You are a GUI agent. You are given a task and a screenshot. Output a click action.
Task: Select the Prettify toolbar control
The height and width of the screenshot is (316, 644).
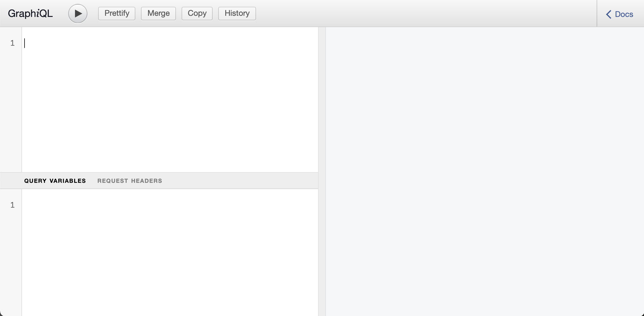[116, 13]
